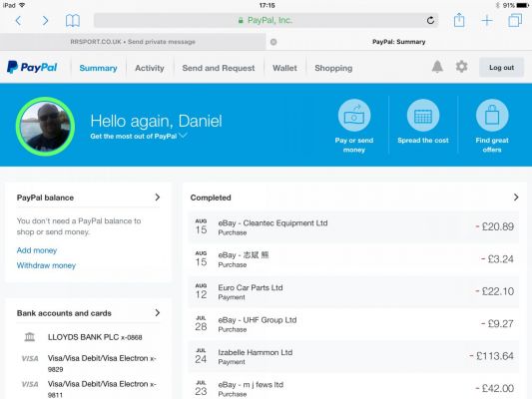Open the eBay - Cleantec Equipment Ltd transaction

tap(353, 226)
